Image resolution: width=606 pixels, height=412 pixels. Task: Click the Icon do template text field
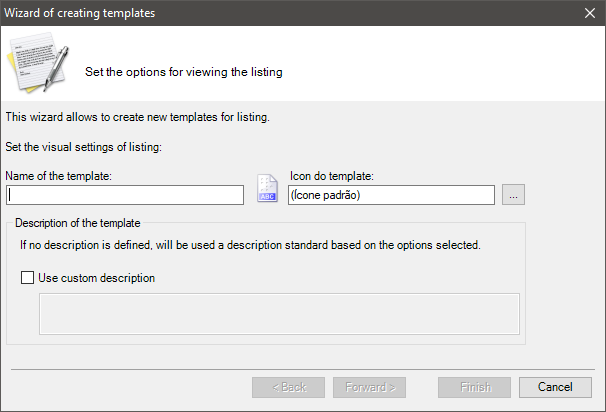click(391, 196)
